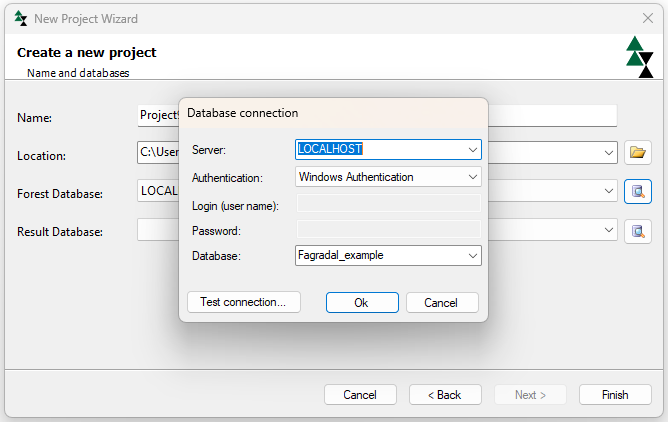Click the Finish button in the wizard
Screen dimensions: 668x422
point(615,395)
